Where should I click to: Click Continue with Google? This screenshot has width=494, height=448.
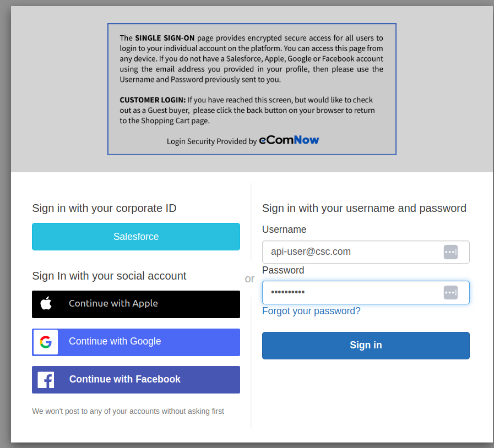pos(135,342)
